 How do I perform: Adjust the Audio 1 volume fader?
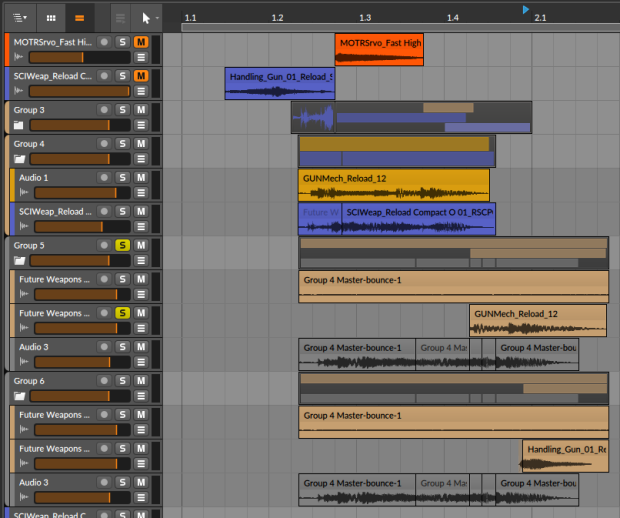click(x=82, y=193)
